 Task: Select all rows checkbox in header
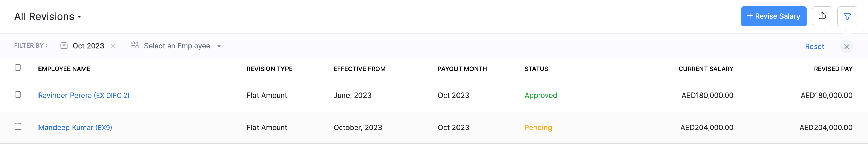click(x=18, y=68)
